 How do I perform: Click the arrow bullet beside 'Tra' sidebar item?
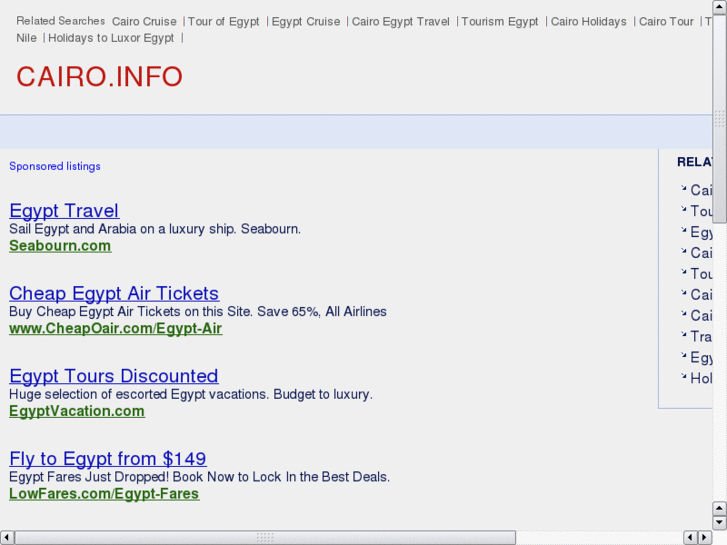[683, 334]
